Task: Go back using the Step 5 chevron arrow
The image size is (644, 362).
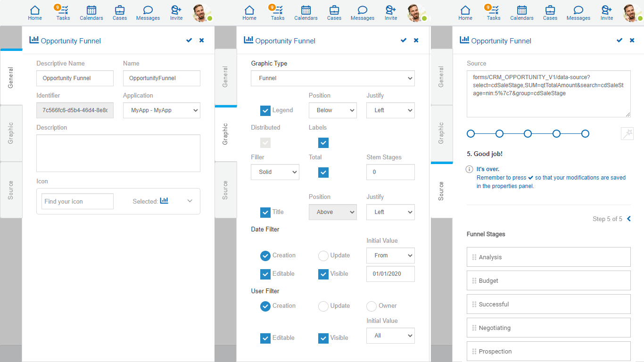Action: click(628, 219)
